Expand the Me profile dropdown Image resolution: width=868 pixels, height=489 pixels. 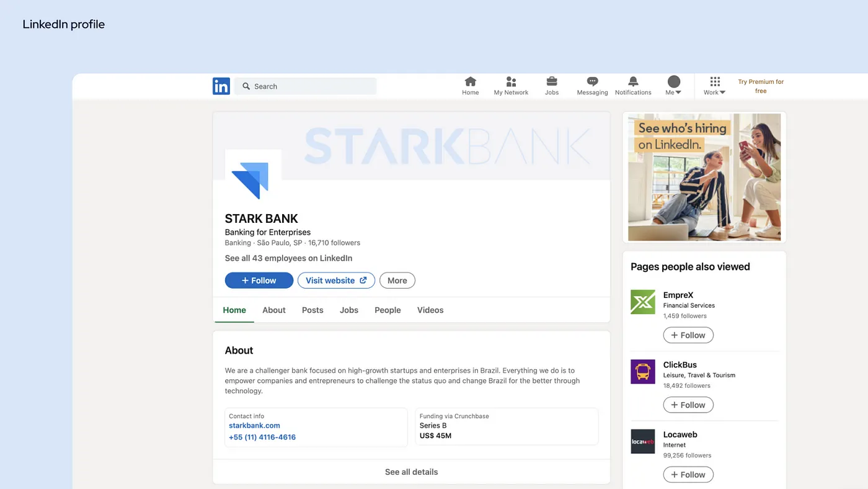[x=673, y=86]
